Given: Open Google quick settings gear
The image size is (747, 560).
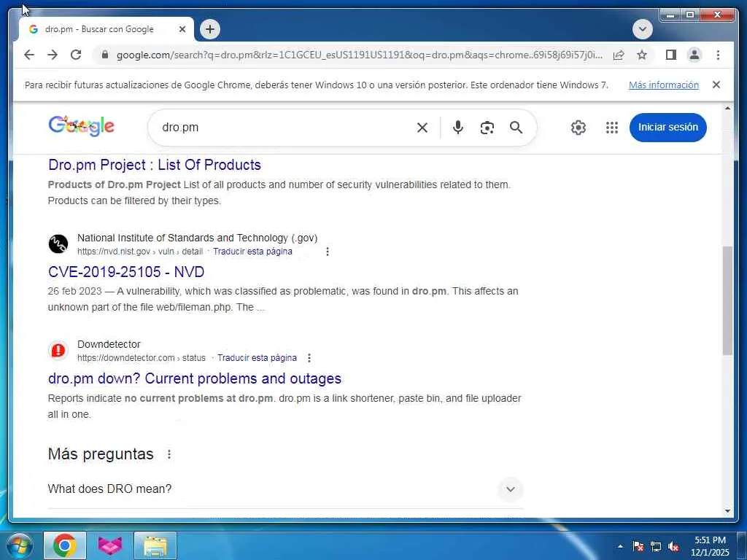Looking at the screenshot, I should [x=578, y=128].
